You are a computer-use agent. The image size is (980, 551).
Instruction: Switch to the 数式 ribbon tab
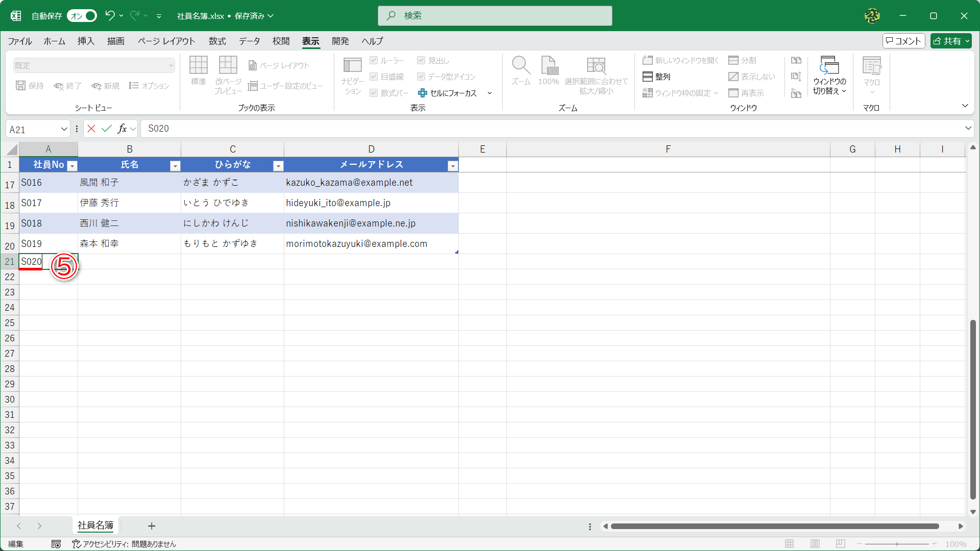[x=217, y=41]
